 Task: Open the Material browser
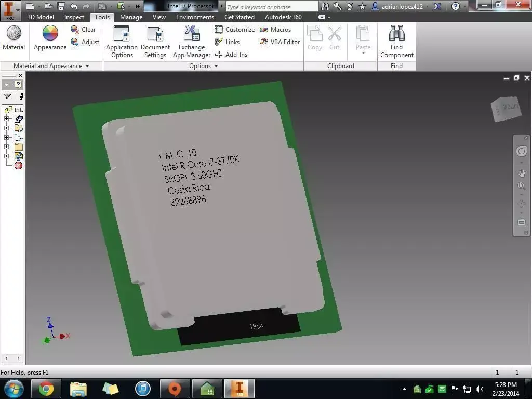[14, 37]
